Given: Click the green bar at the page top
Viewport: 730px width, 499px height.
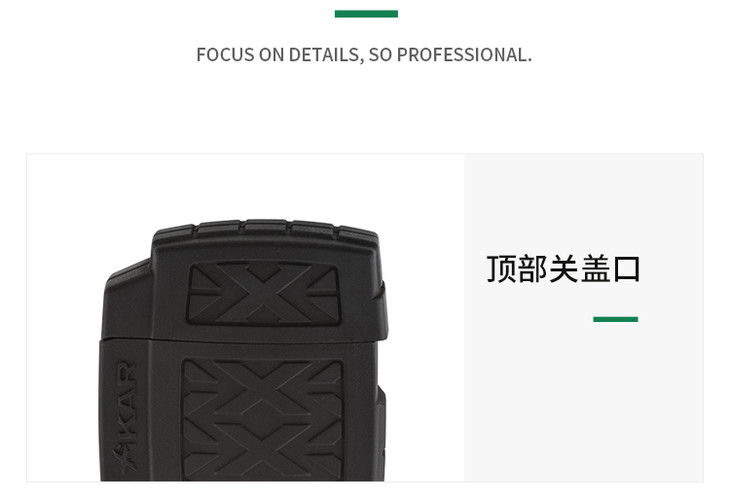Looking at the screenshot, I should [366, 13].
